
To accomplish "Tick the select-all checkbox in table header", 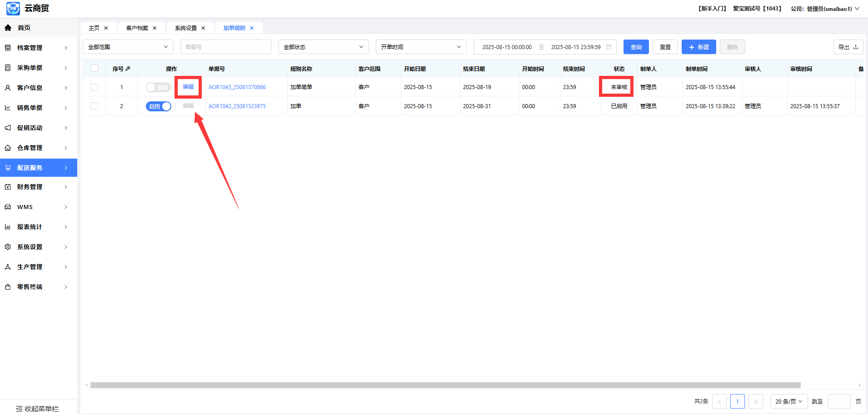I will click(95, 69).
